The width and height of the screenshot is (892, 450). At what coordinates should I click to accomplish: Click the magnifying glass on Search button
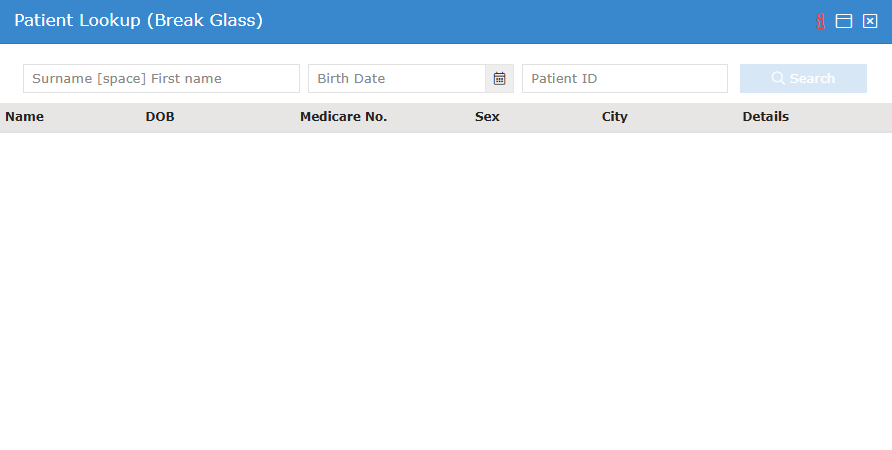click(778, 79)
